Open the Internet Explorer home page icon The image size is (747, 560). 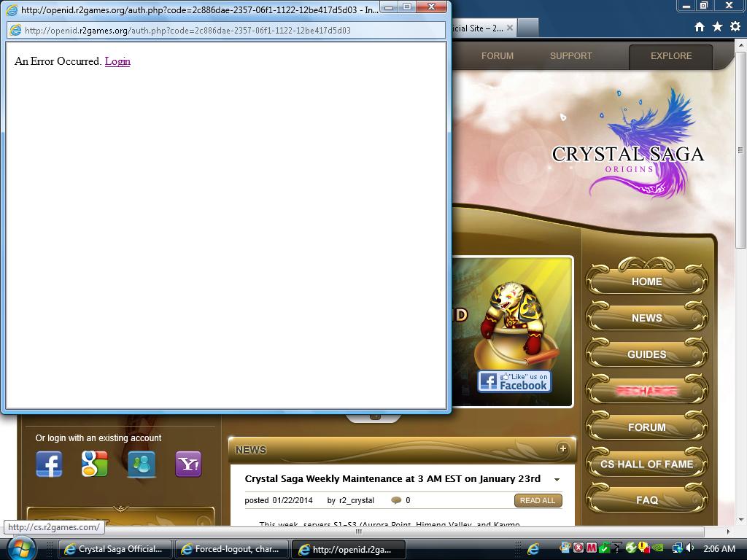700,27
